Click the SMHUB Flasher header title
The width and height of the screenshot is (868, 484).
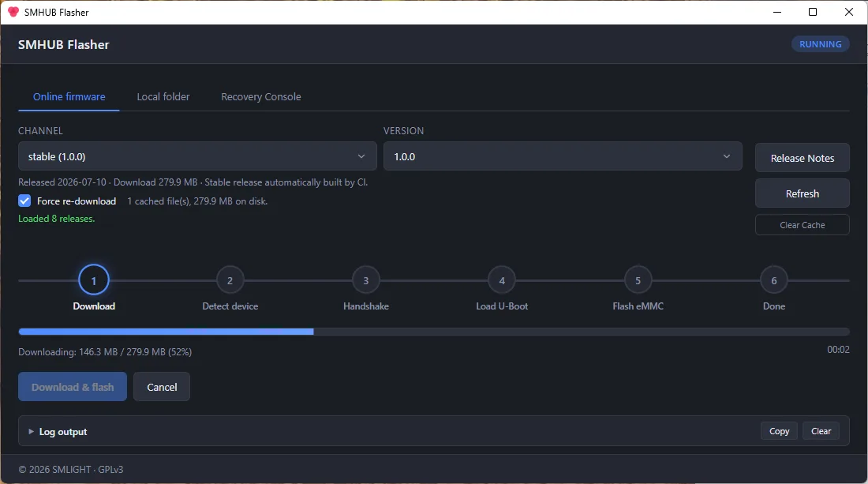tap(64, 44)
